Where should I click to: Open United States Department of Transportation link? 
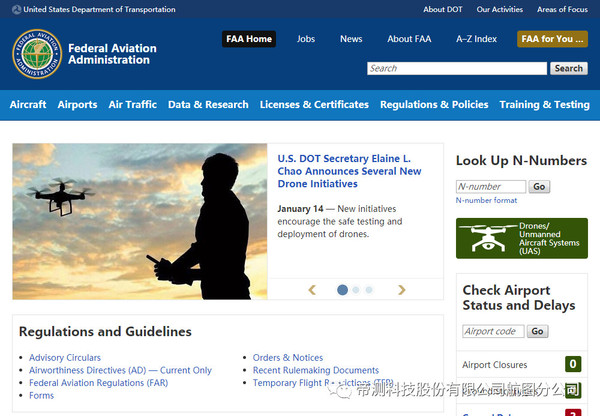pos(99,9)
